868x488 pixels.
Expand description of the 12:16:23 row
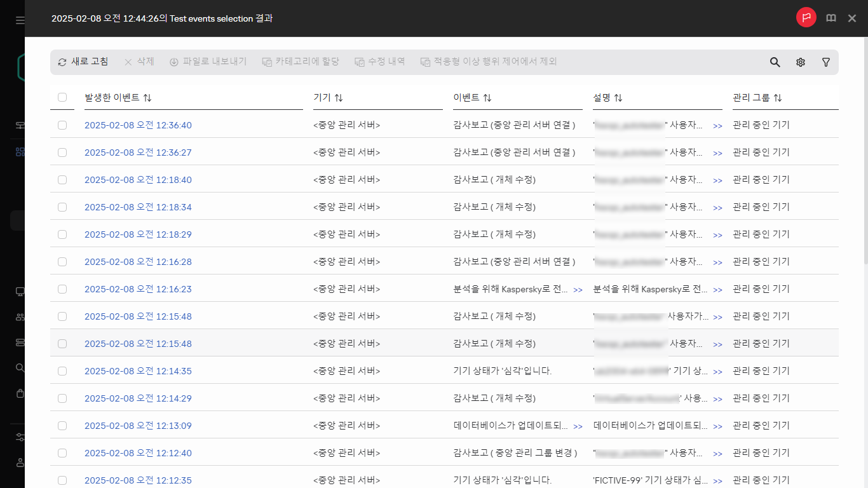[717, 290]
